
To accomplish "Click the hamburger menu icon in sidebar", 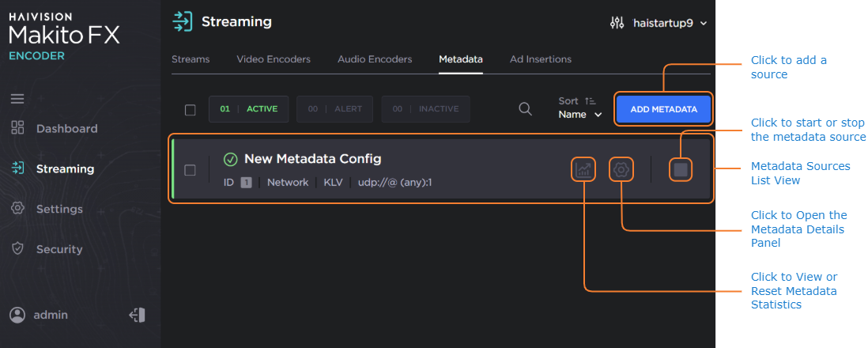I will 17,99.
